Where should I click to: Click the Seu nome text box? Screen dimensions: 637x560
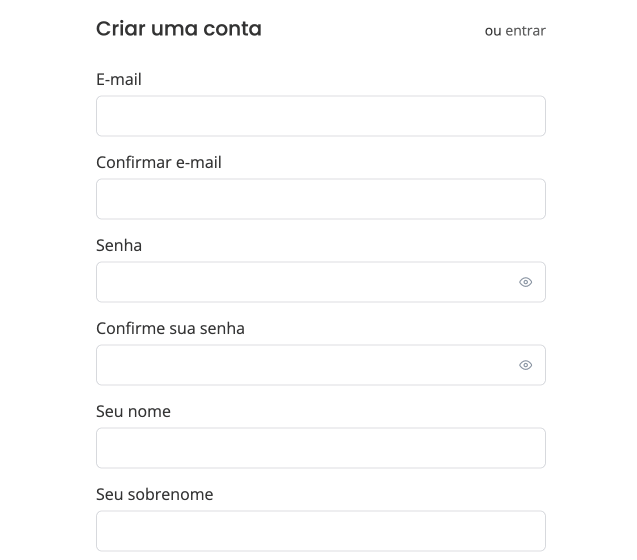click(320, 448)
